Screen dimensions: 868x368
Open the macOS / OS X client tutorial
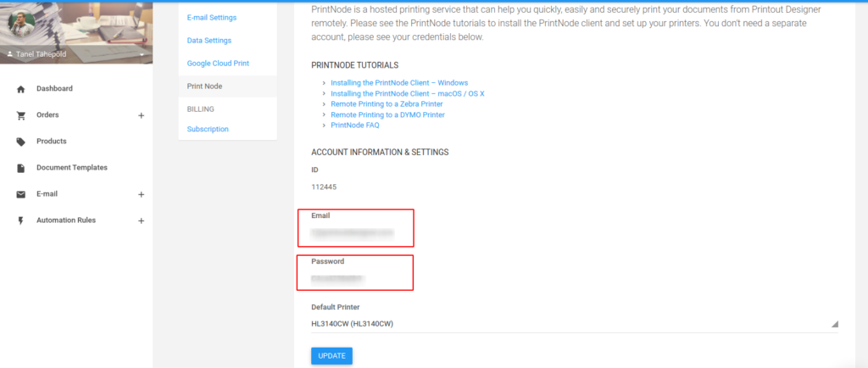click(x=408, y=93)
